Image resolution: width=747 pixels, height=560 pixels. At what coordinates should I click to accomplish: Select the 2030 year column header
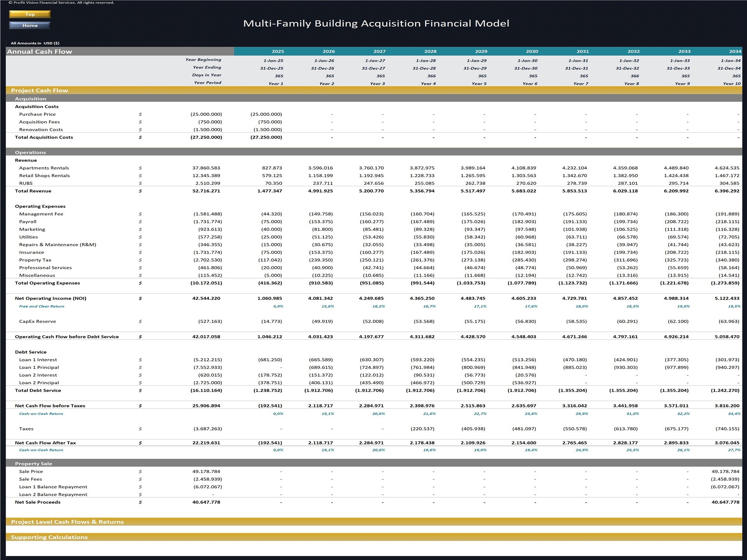click(532, 52)
